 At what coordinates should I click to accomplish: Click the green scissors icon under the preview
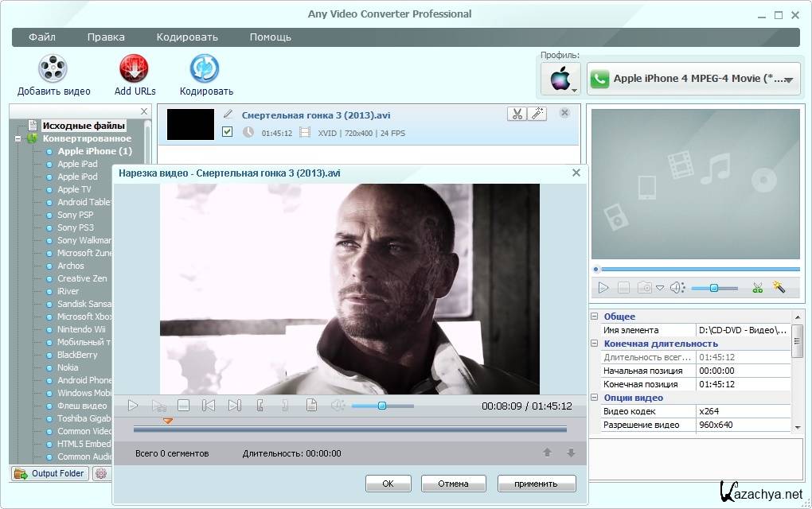[x=757, y=288]
